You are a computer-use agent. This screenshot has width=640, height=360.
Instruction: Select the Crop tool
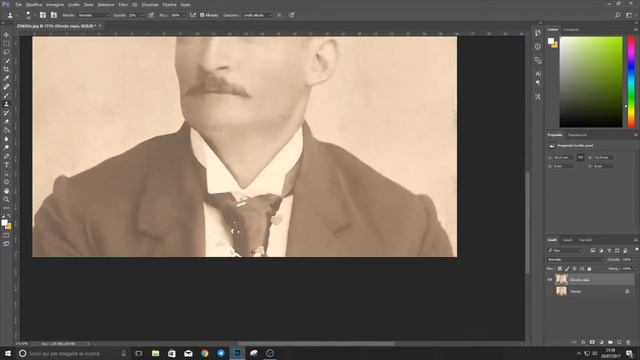[6, 69]
